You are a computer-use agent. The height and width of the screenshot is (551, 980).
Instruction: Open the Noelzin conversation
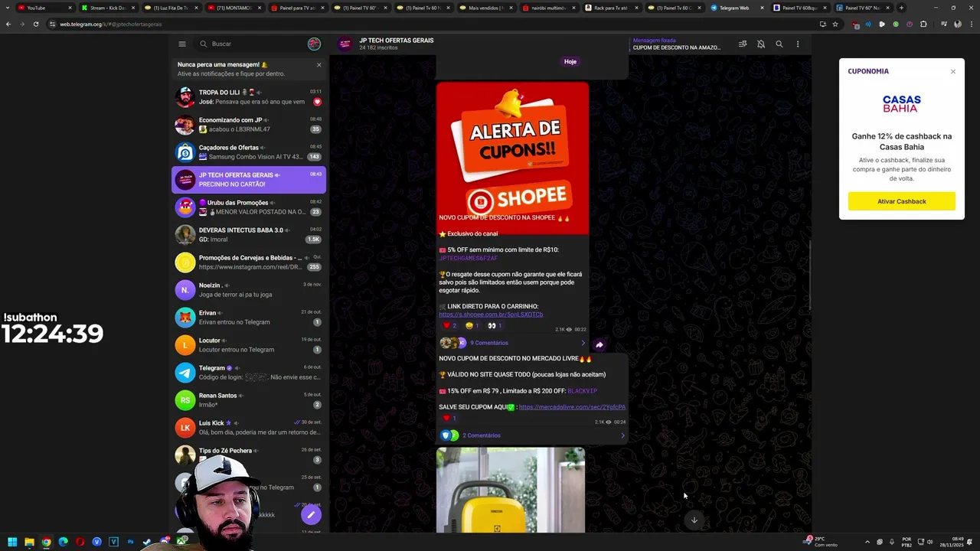click(249, 290)
